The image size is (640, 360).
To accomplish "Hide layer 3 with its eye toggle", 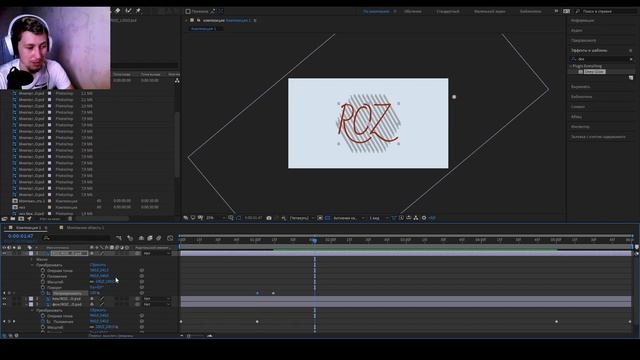I will 4,304.
